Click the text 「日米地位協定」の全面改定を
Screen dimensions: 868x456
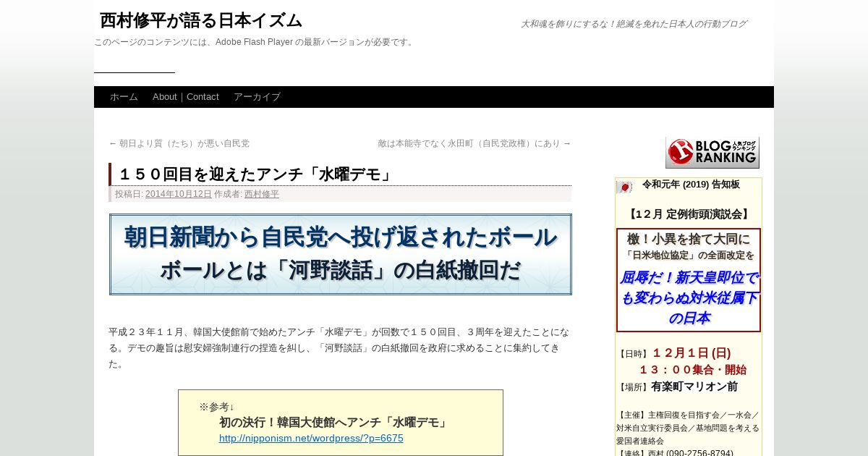click(x=689, y=255)
